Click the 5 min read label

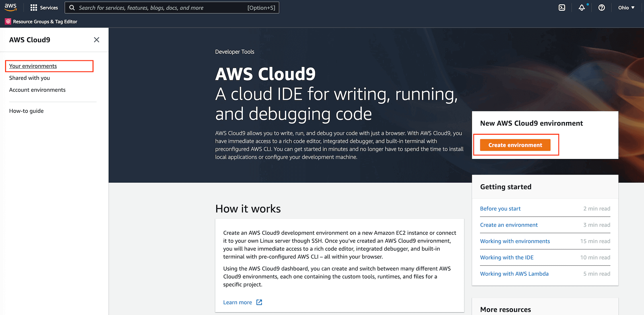point(597,274)
